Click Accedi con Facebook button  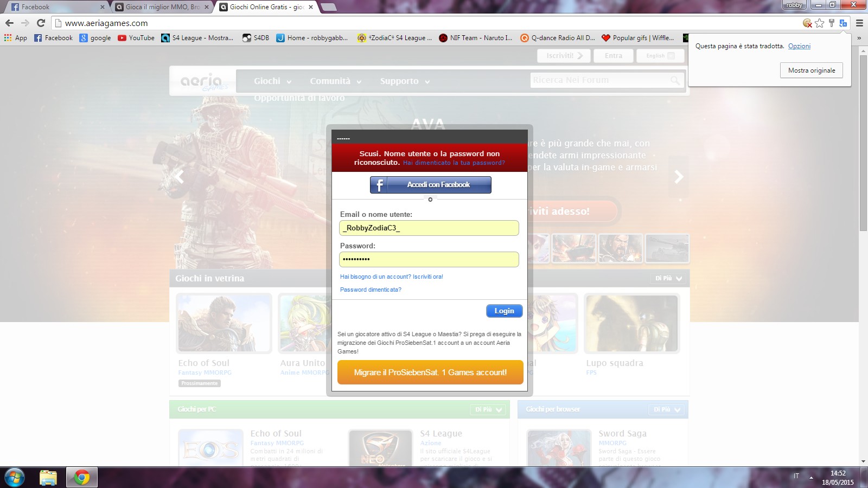431,185
